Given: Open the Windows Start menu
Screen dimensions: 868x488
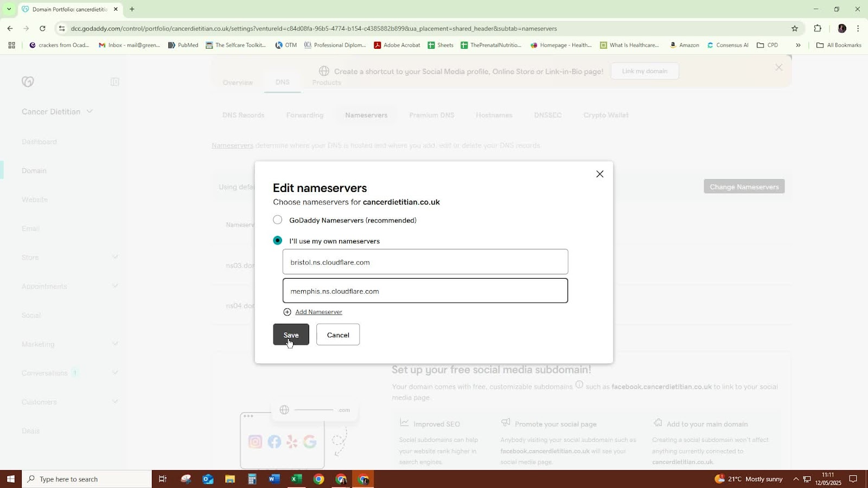Looking at the screenshot, I should click(10, 479).
